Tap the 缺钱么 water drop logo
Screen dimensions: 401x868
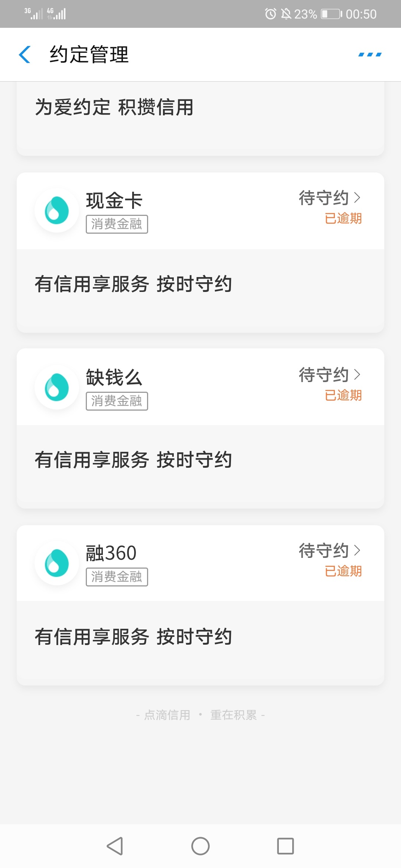point(57,387)
